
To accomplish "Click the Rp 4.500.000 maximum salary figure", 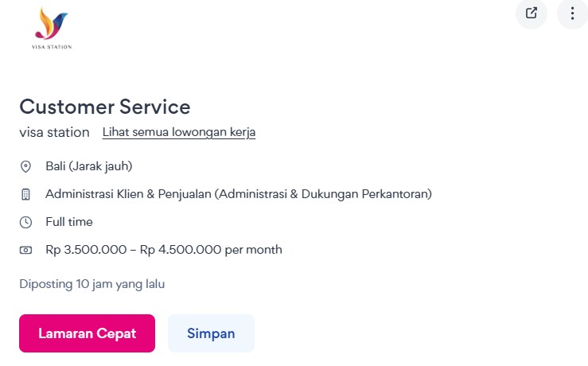I will [x=181, y=250].
